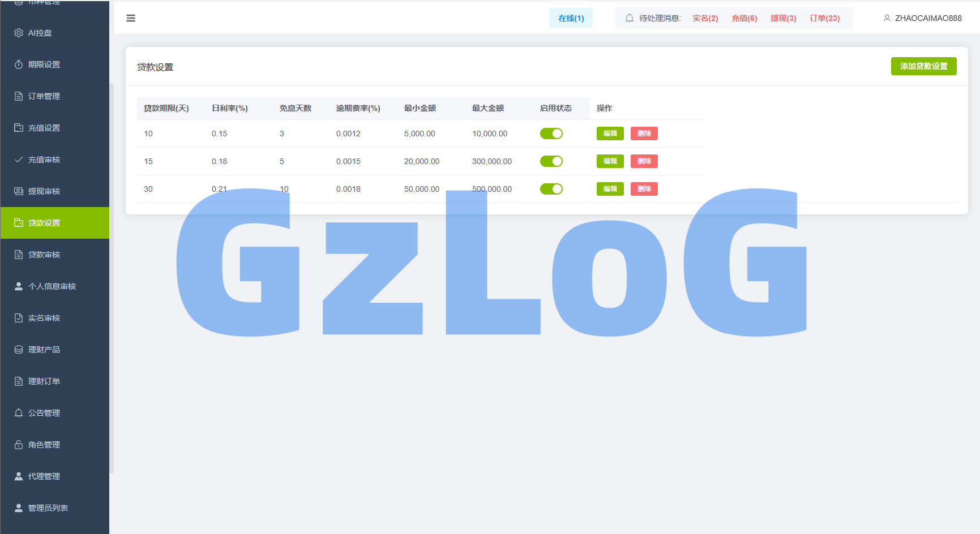Open 个人信息审核 menu entry
This screenshot has width=980, height=534.
click(x=55, y=286)
